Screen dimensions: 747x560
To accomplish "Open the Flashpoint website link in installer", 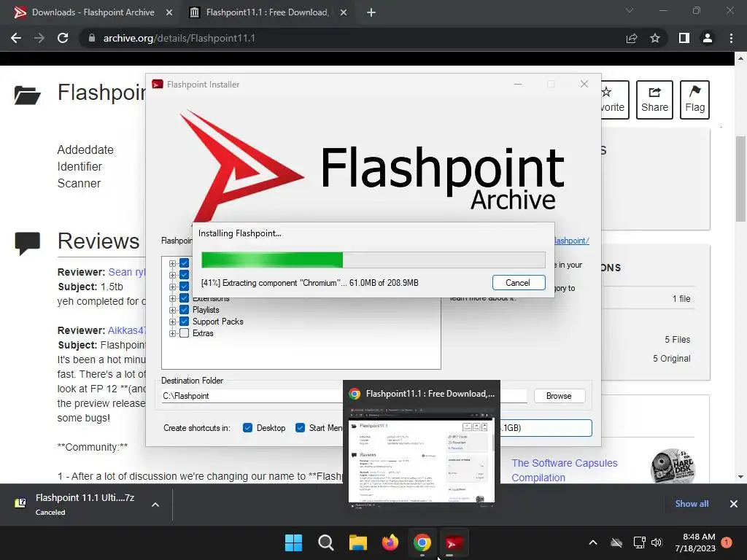I will [571, 241].
